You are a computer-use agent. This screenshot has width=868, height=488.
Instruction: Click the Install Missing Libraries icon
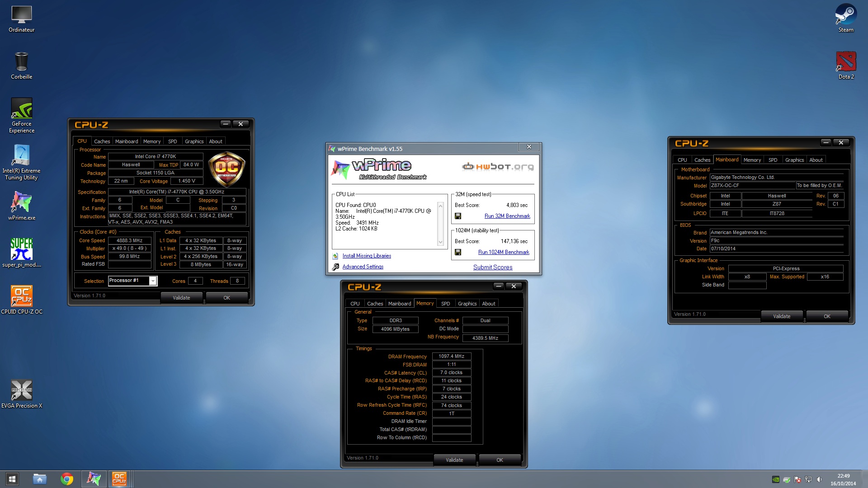tap(335, 256)
